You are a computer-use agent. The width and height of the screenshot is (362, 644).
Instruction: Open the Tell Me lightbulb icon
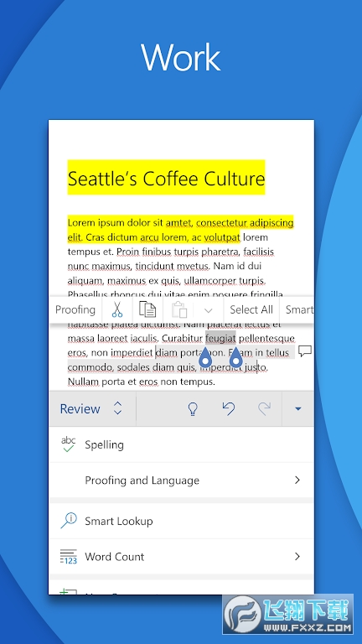[193, 409]
